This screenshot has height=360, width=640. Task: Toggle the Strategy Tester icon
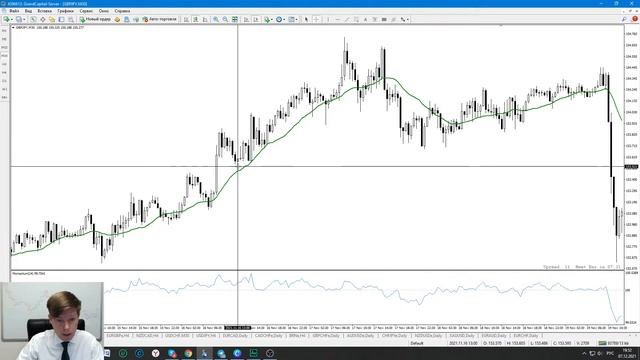click(x=71, y=19)
